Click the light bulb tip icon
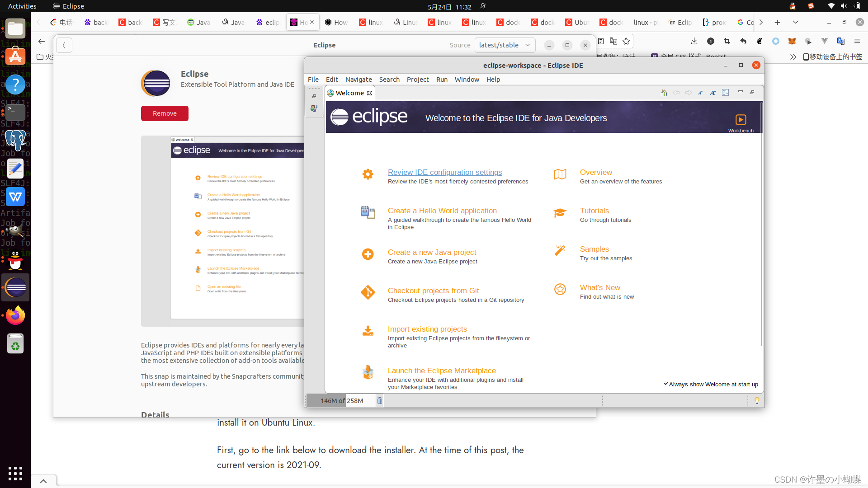 [x=757, y=401]
